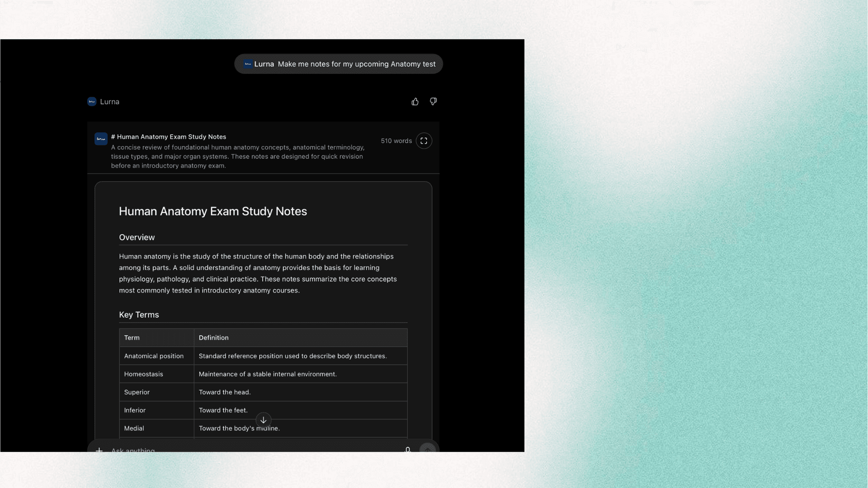Click the Homeostasis table row
The width and height of the screenshot is (868, 488).
(x=263, y=374)
